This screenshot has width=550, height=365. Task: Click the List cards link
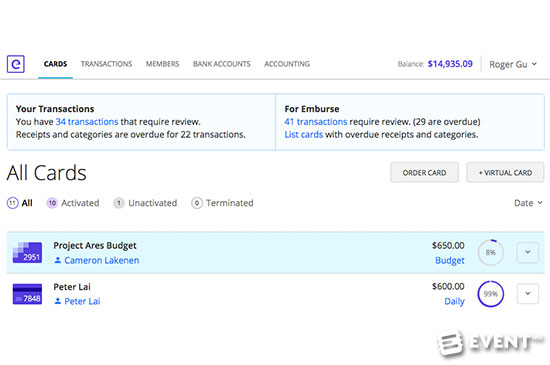[x=304, y=135]
